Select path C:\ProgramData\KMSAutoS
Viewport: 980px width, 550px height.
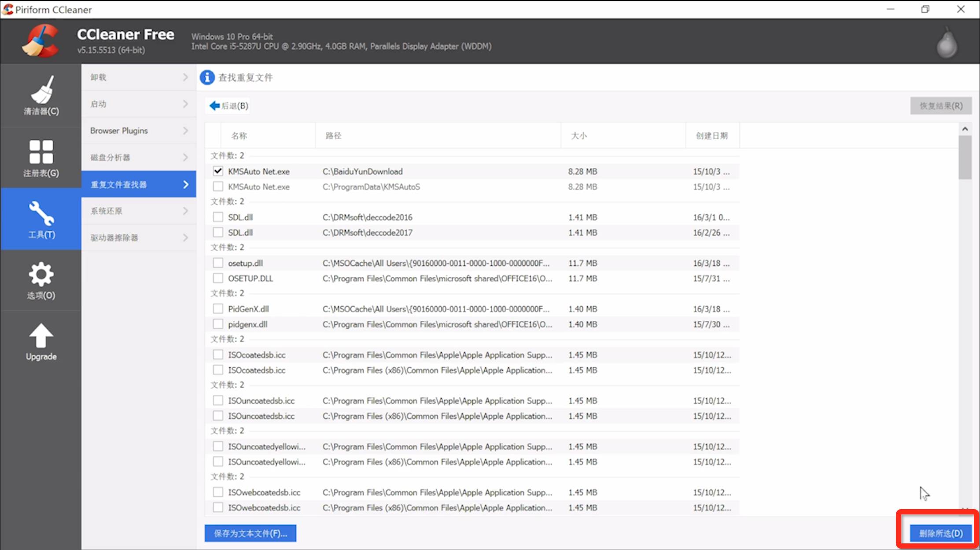(371, 187)
